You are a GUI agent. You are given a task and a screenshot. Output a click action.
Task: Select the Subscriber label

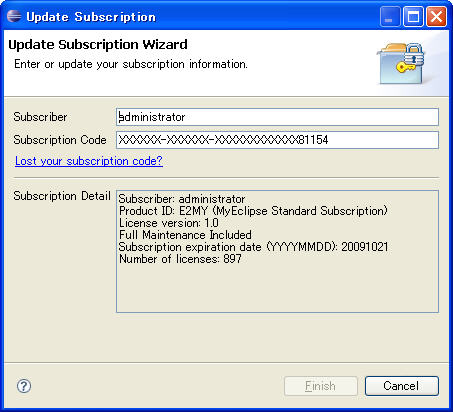(x=40, y=117)
